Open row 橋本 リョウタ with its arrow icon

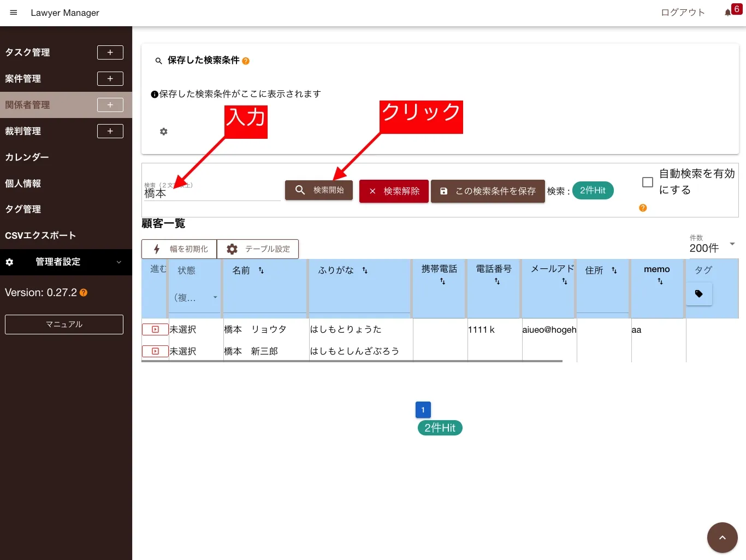click(155, 329)
